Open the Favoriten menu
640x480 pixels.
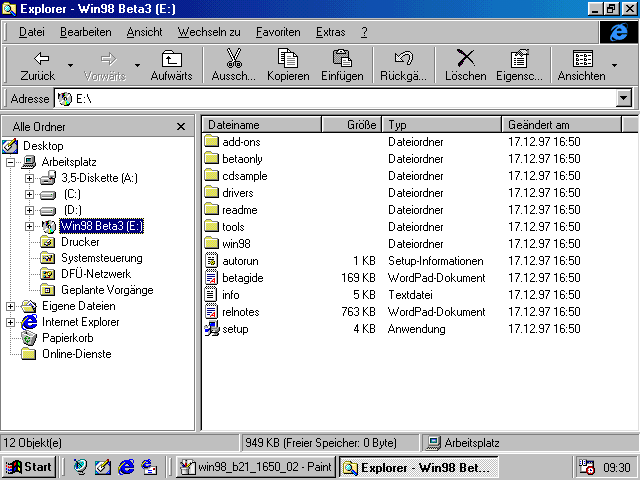coord(278,32)
